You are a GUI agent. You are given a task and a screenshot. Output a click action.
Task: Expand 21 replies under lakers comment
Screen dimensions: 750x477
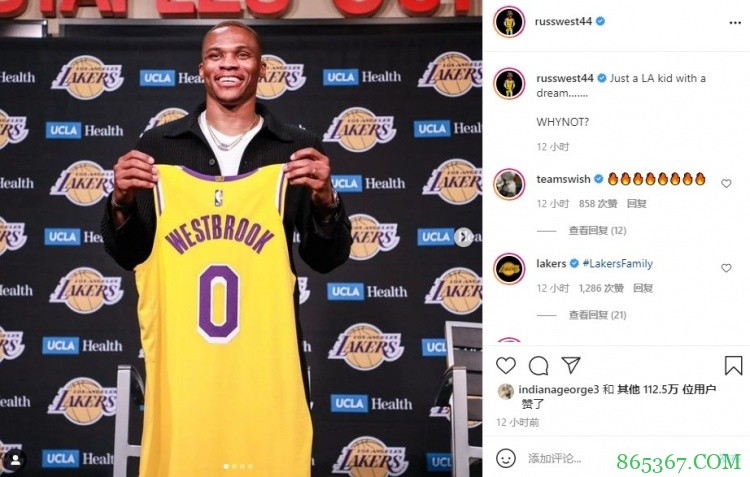597,315
